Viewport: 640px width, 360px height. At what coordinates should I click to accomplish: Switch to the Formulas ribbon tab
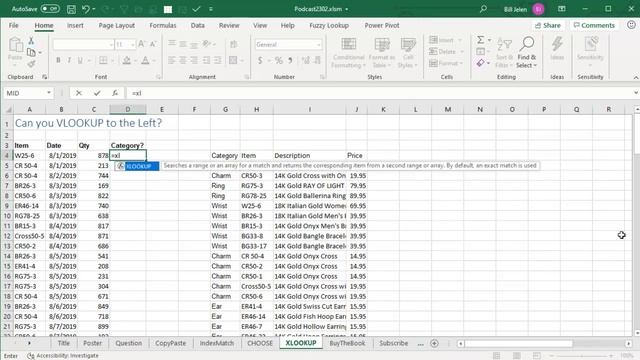(162, 25)
